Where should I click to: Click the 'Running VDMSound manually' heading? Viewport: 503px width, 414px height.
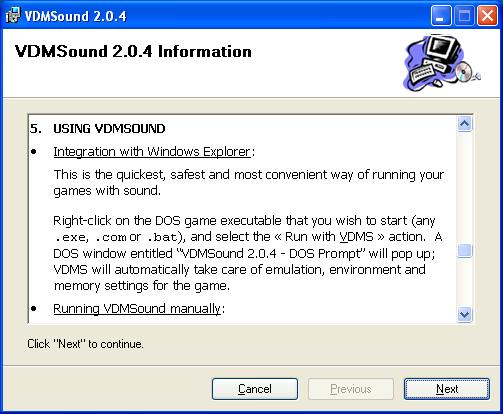pos(137,308)
